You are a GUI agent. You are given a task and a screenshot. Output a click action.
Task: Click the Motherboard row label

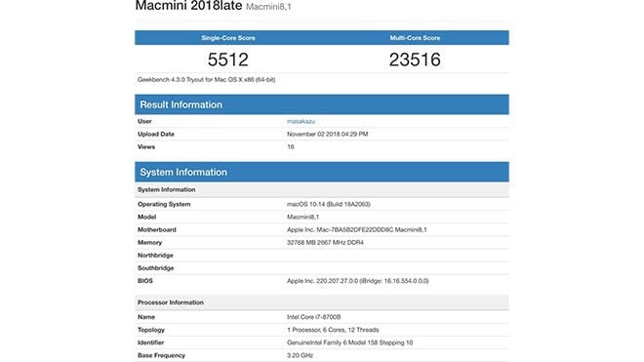156,229
